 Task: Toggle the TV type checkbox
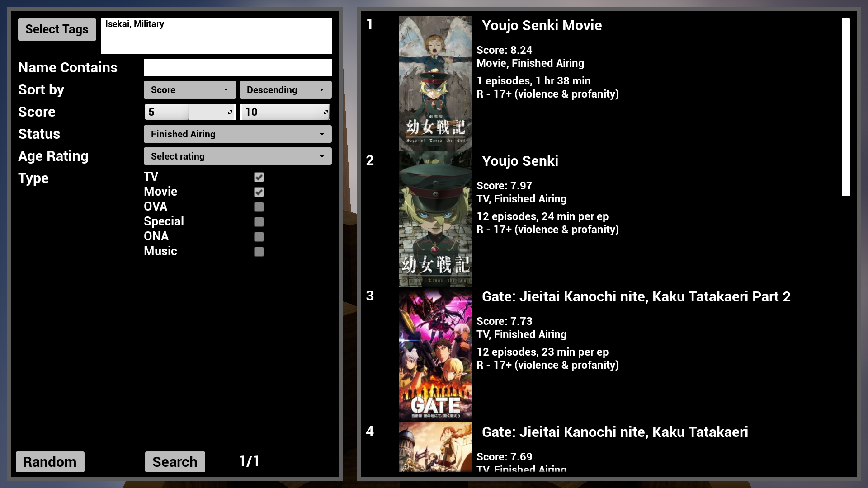pyautogui.click(x=259, y=177)
